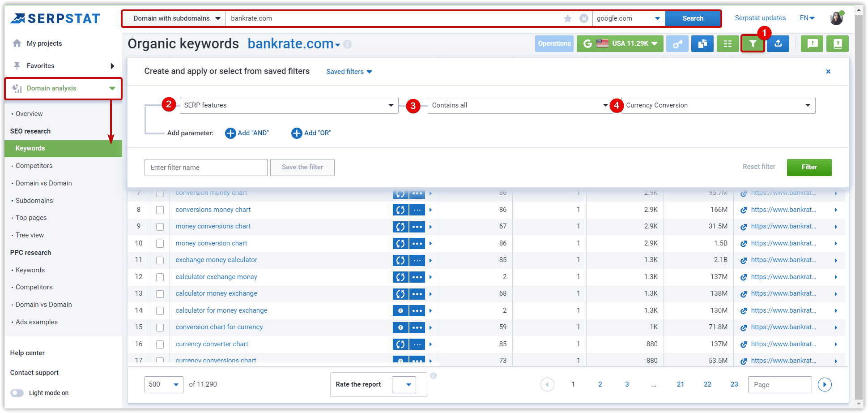Screen dimensions: 868x413
Task: Click question icon for conversion chart for currency
Action: [x=400, y=327]
